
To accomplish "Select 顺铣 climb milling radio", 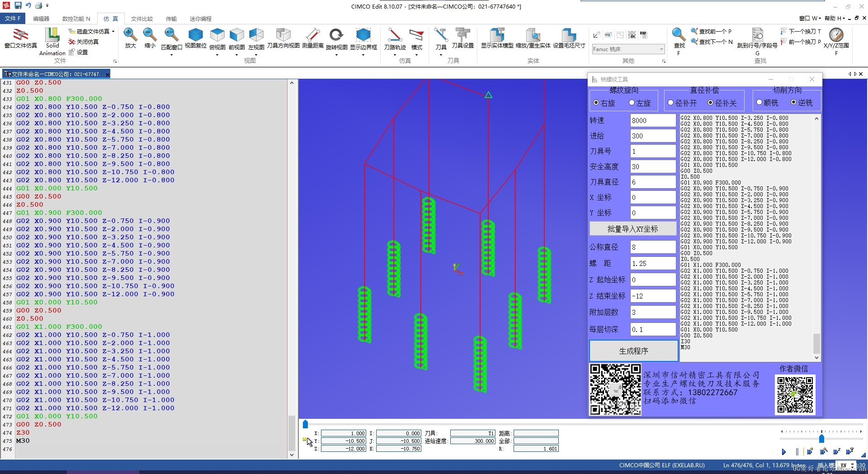I will point(759,102).
